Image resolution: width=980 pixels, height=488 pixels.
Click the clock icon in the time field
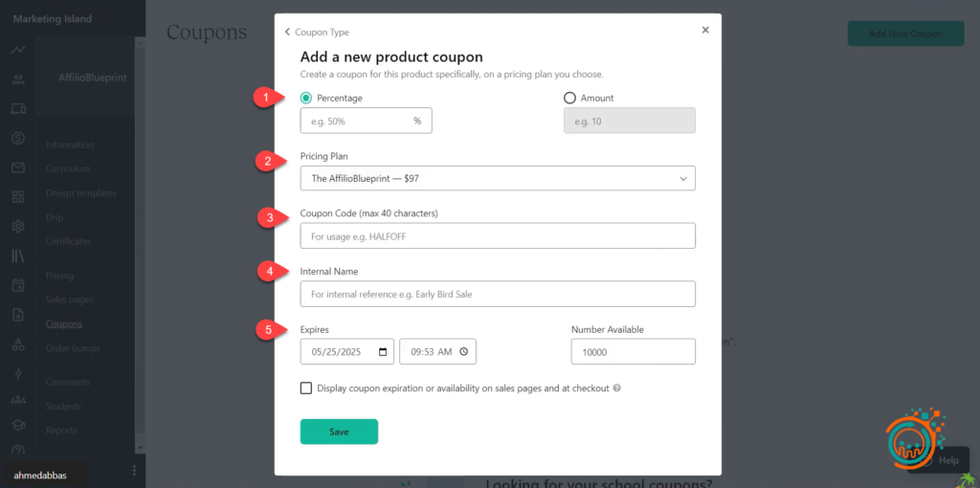click(463, 352)
